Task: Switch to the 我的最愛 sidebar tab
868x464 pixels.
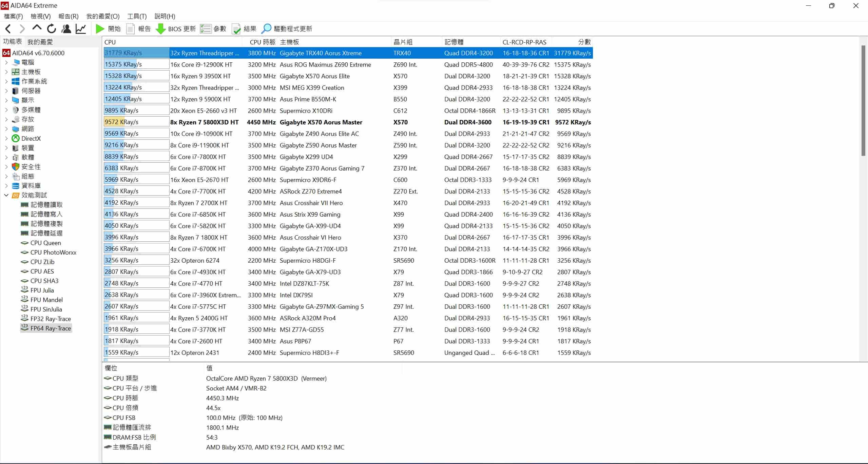Action: coord(40,42)
